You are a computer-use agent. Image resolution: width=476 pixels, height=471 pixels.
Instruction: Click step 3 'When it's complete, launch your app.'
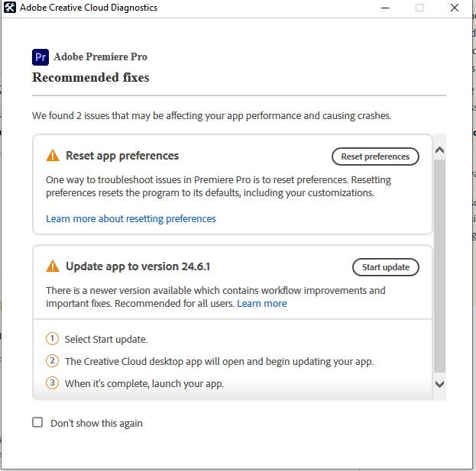tap(144, 384)
